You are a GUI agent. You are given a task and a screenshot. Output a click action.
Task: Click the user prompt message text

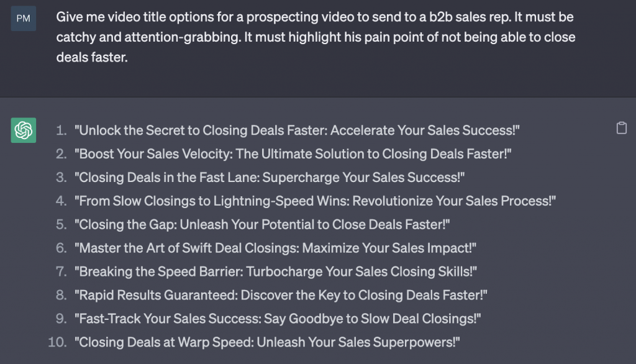[316, 37]
